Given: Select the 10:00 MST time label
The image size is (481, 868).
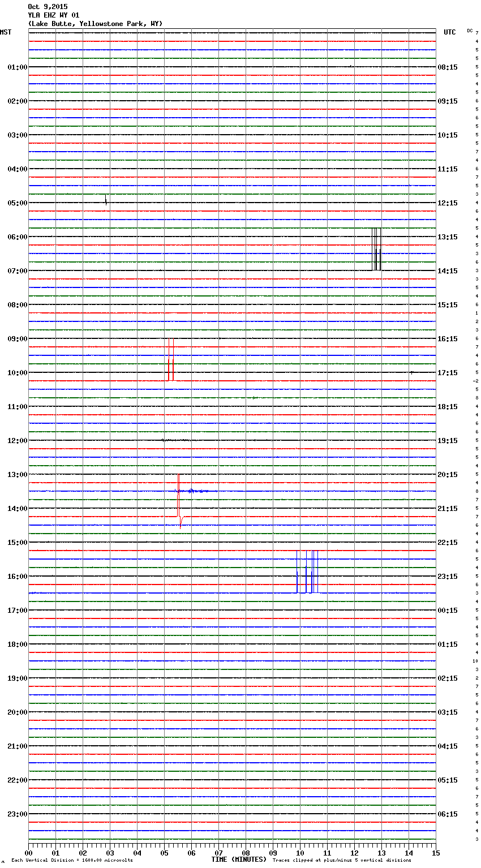Looking at the screenshot, I should (18, 373).
